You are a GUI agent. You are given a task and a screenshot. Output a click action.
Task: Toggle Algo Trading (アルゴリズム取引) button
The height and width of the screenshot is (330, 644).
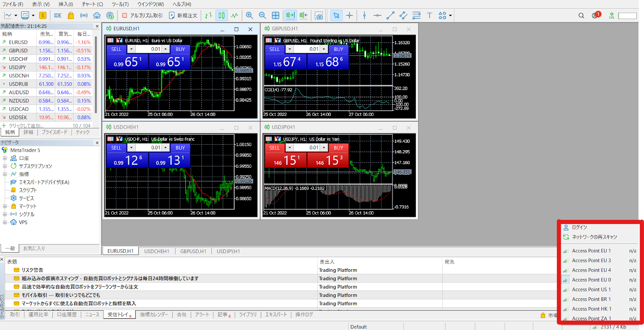click(x=142, y=15)
